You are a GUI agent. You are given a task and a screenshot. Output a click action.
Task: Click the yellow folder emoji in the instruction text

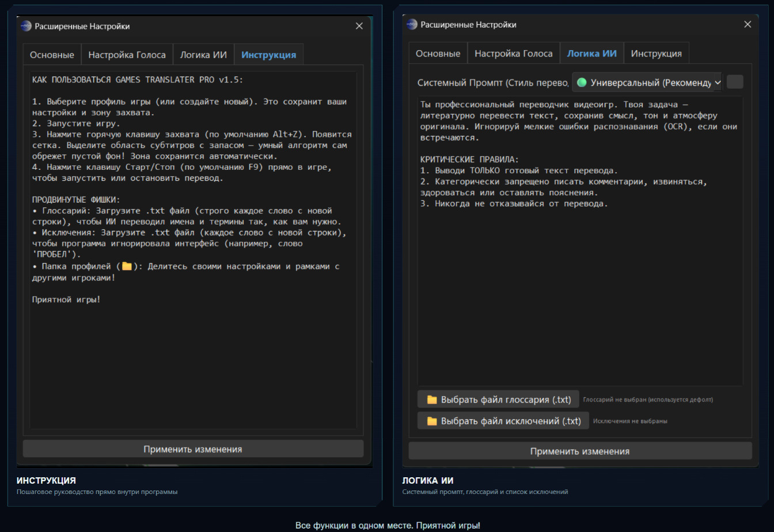click(127, 267)
